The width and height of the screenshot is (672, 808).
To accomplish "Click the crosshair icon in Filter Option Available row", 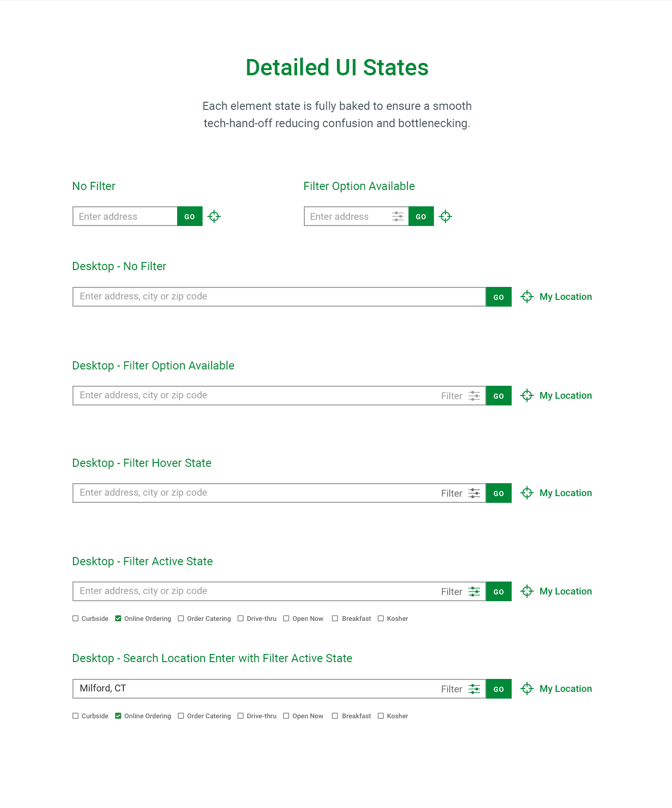I will [445, 216].
